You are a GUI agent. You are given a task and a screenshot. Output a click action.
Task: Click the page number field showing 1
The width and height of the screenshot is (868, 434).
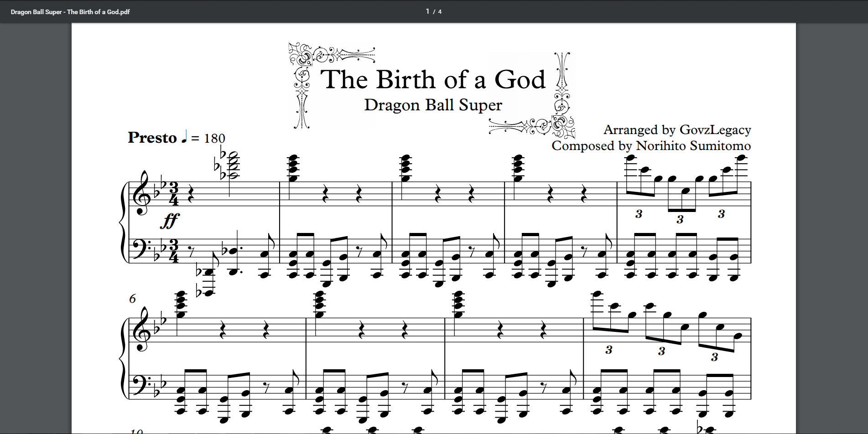pyautogui.click(x=427, y=11)
